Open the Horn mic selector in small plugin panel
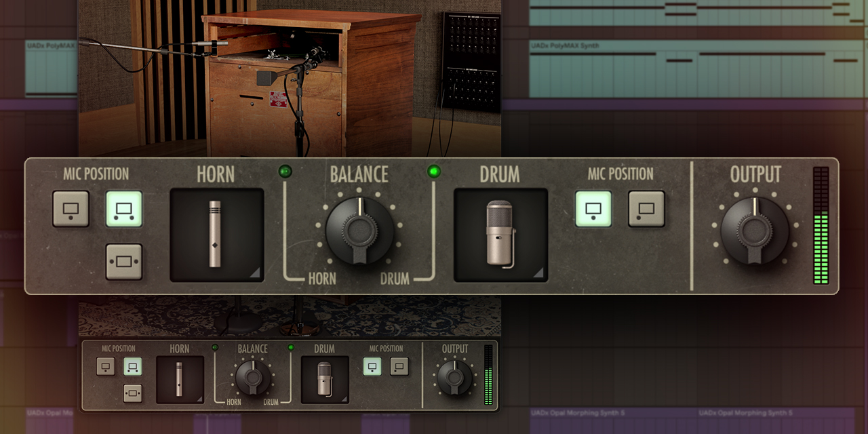 [180, 380]
